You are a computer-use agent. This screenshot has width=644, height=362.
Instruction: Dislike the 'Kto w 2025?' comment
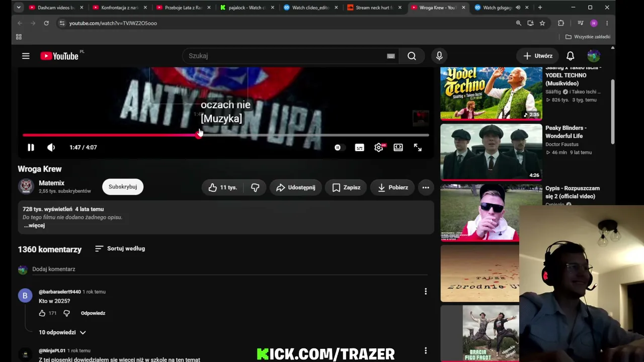[x=66, y=313]
